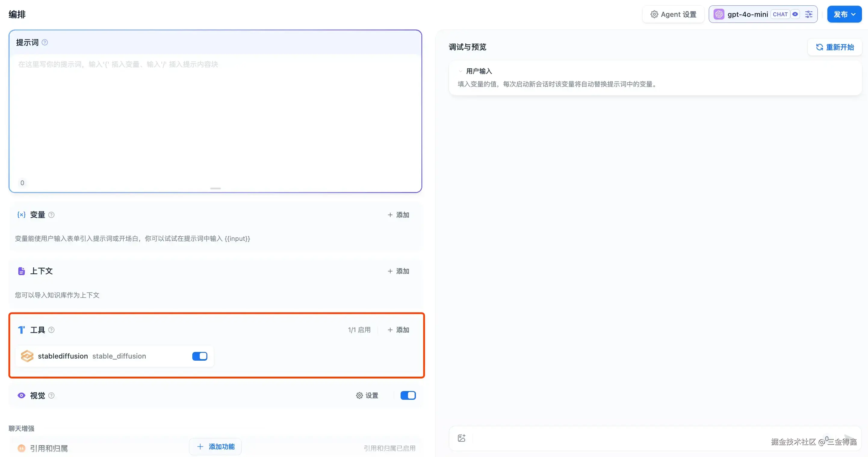
Task: Click the vision eye badge on model
Action: [795, 14]
